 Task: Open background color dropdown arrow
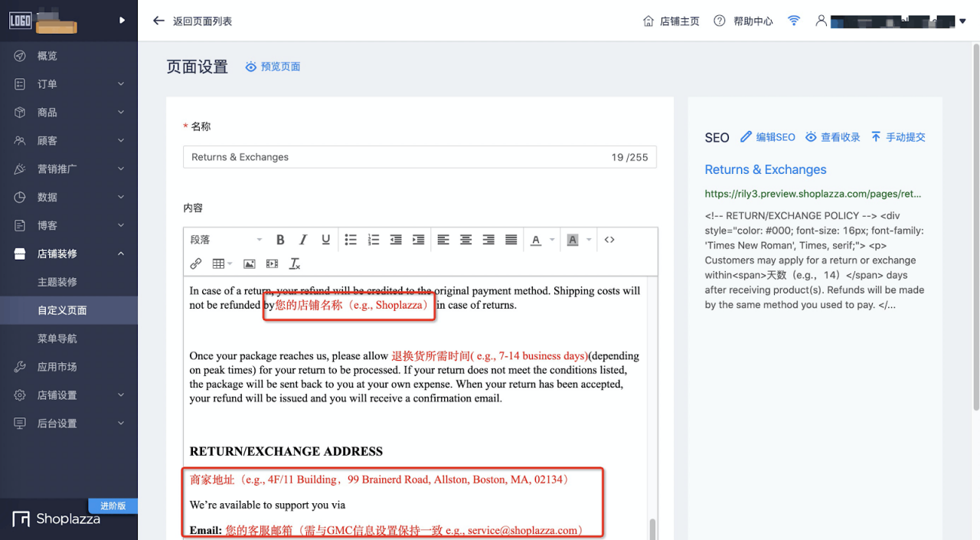589,240
